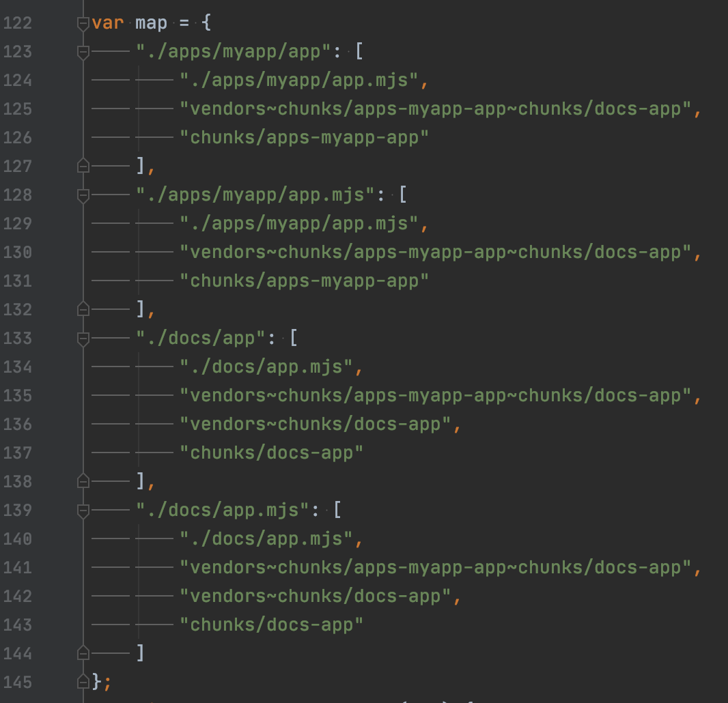728x703 pixels.
Task: Click the var keyword on line 122
Action: [108, 23]
